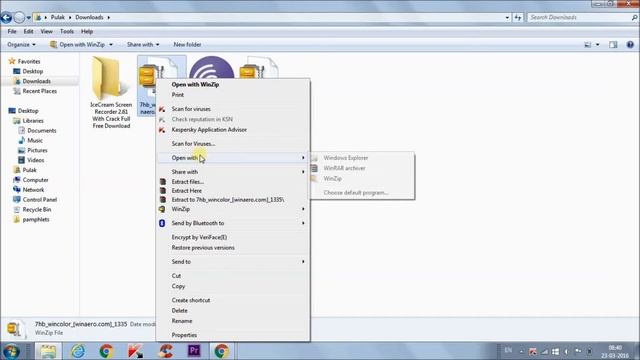Click Scan for Viruses... entry

233,144
